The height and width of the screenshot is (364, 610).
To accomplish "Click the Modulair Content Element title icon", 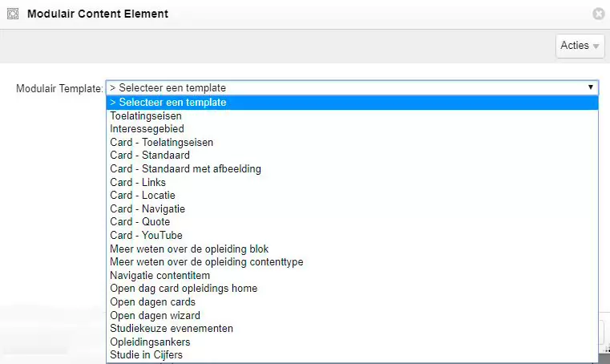I will pos(13,14).
